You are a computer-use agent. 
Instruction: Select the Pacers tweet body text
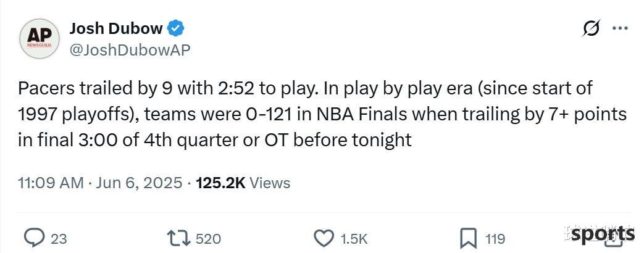point(322,114)
